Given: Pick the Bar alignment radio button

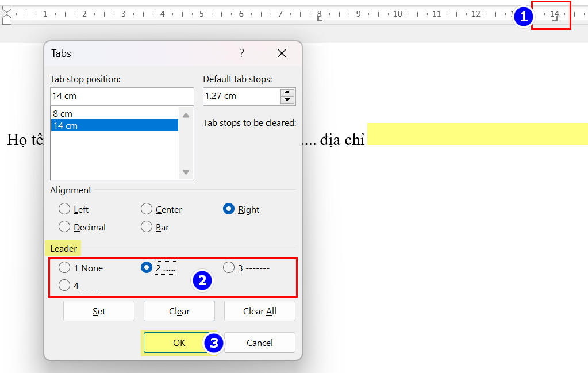Looking at the screenshot, I should click(x=147, y=227).
